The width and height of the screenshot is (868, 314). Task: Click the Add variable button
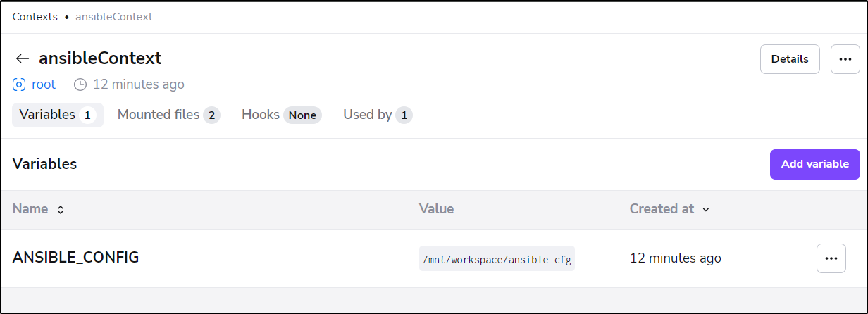815,164
